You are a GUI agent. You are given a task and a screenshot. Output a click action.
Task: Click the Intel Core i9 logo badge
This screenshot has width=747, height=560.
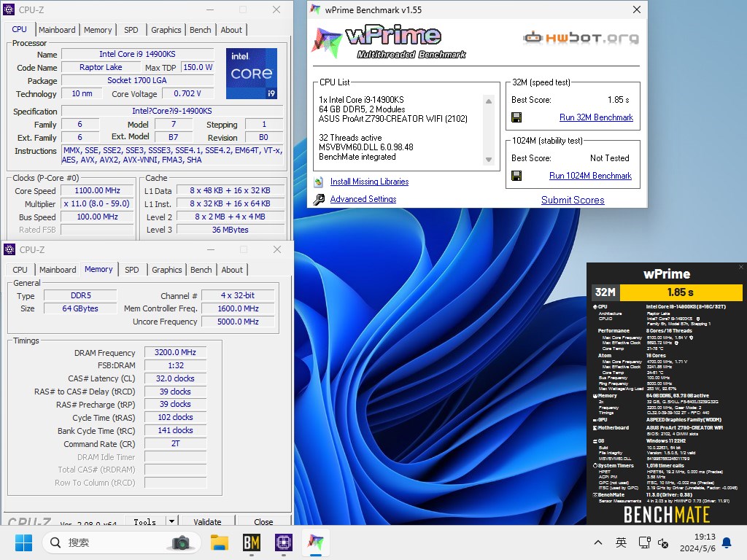pos(252,74)
